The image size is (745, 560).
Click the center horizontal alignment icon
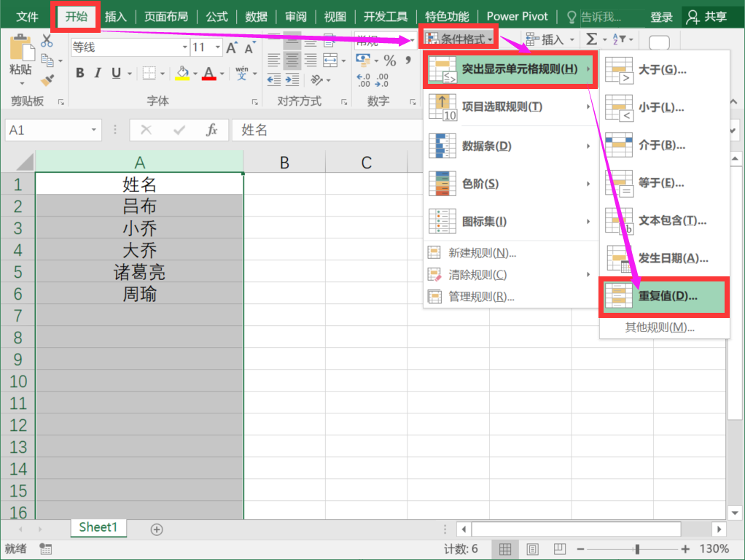point(292,60)
